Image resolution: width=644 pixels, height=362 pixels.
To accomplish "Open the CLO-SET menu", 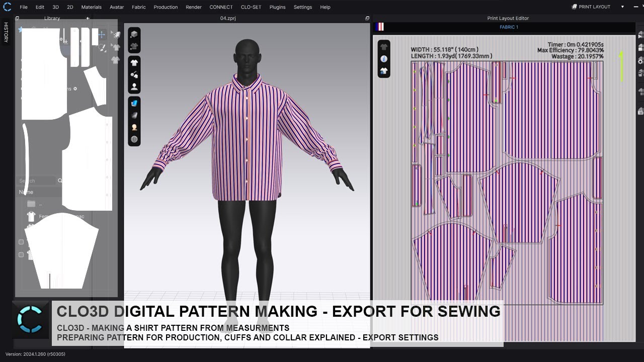I will (251, 7).
